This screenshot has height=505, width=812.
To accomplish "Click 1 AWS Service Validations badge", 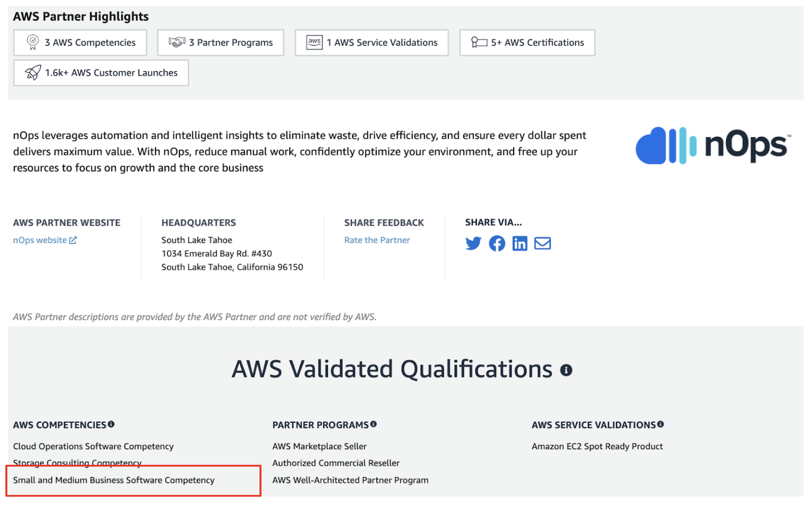I will pyautogui.click(x=372, y=43).
